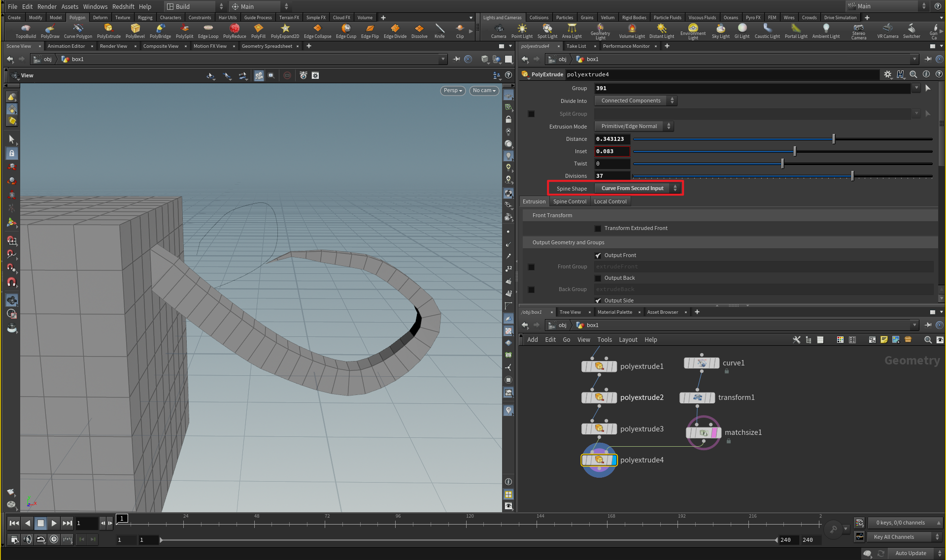
Task: Click the Auto Update button
Action: tap(911, 553)
